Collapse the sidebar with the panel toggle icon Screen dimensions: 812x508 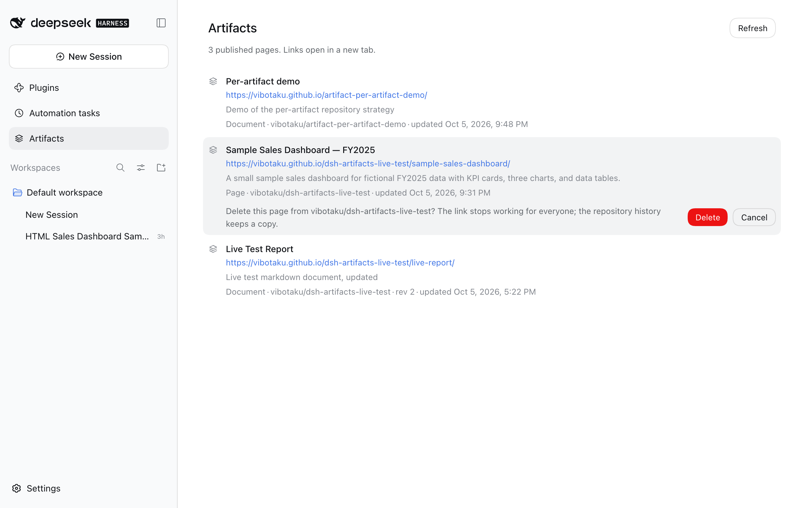(x=161, y=23)
